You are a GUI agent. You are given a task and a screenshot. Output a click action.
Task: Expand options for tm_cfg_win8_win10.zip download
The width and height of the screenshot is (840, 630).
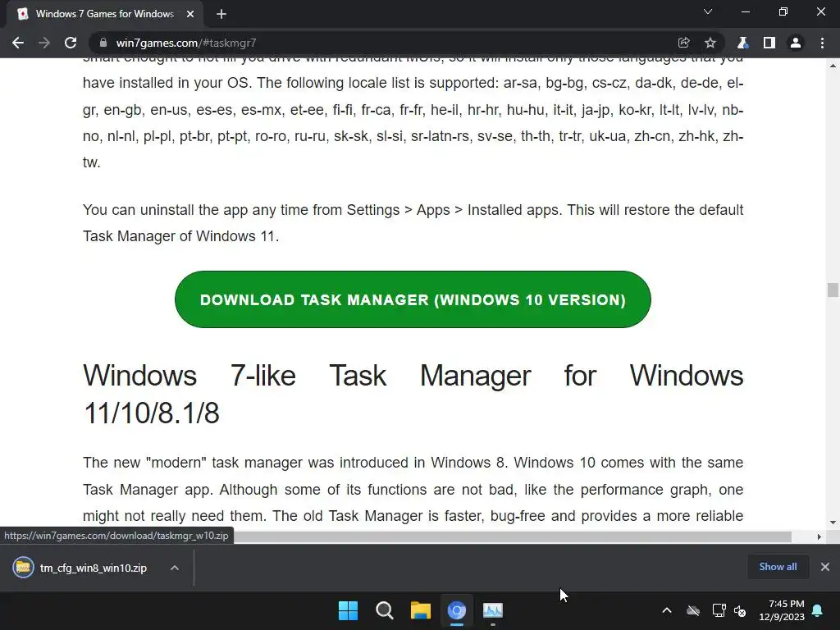pyautogui.click(x=175, y=568)
